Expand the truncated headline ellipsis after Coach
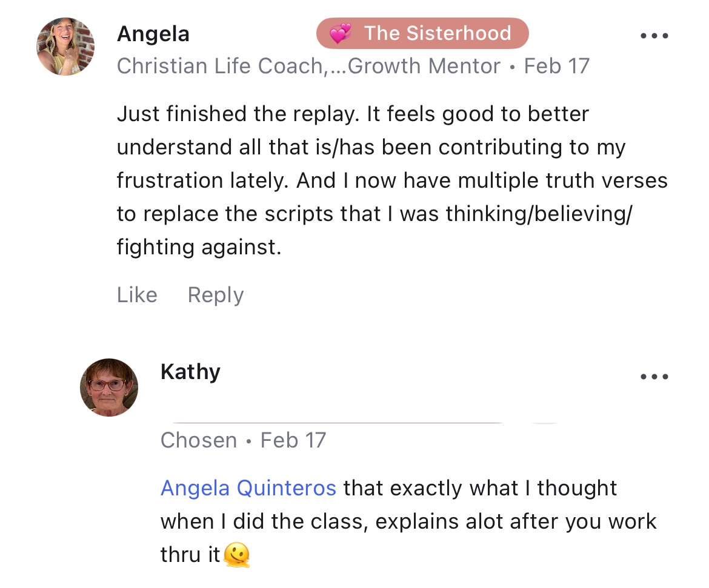 coord(337,66)
